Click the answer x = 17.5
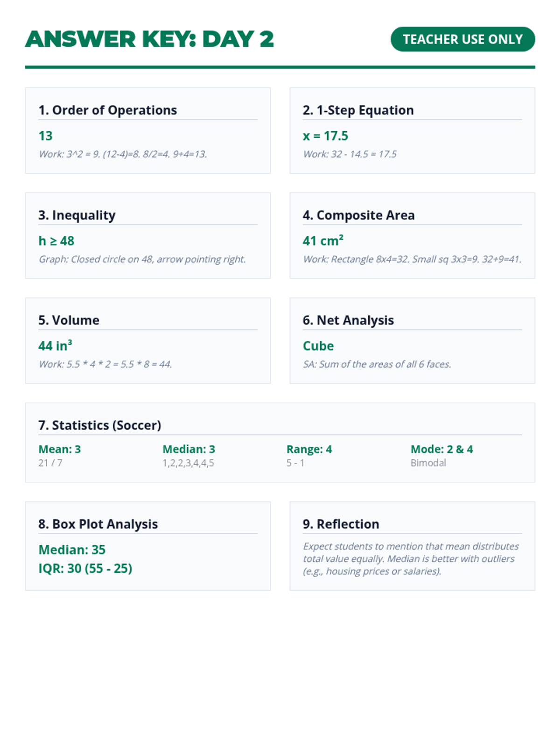Viewport: 560px width, 747px height. 325,136
